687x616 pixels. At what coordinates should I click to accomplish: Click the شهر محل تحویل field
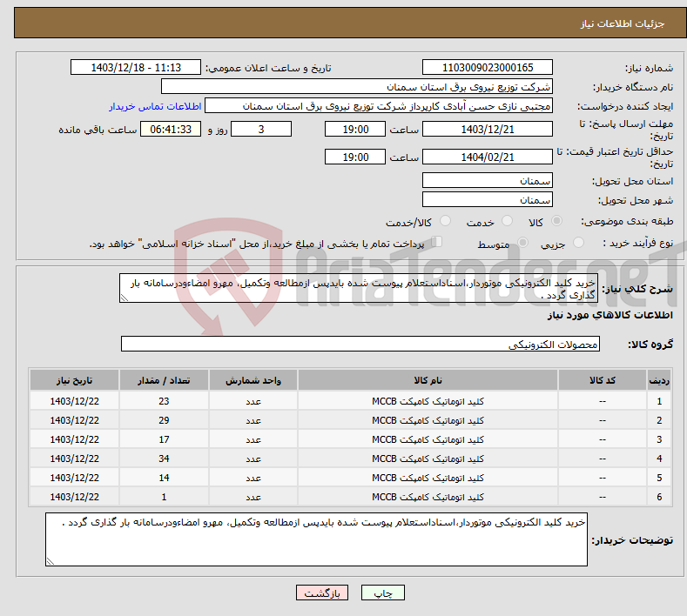pos(487,200)
